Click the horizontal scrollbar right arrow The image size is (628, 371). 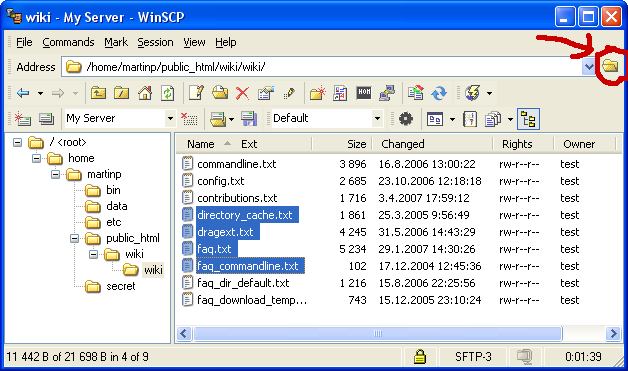tap(613, 333)
